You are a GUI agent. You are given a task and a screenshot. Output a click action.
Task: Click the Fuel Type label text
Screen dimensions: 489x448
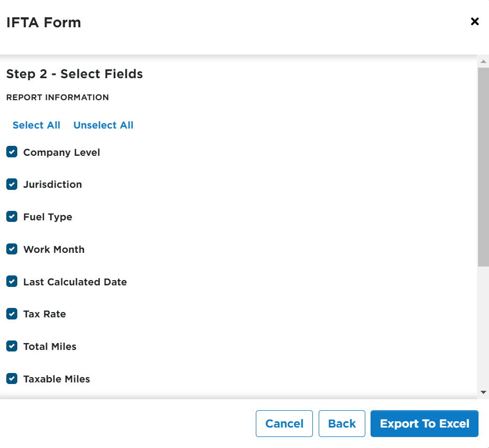pyautogui.click(x=48, y=217)
